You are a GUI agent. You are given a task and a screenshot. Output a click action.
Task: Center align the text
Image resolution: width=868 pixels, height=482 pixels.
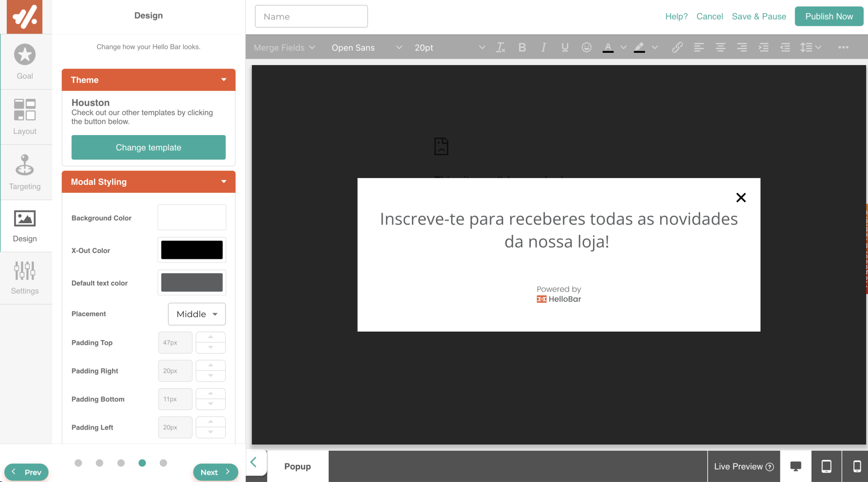click(720, 47)
